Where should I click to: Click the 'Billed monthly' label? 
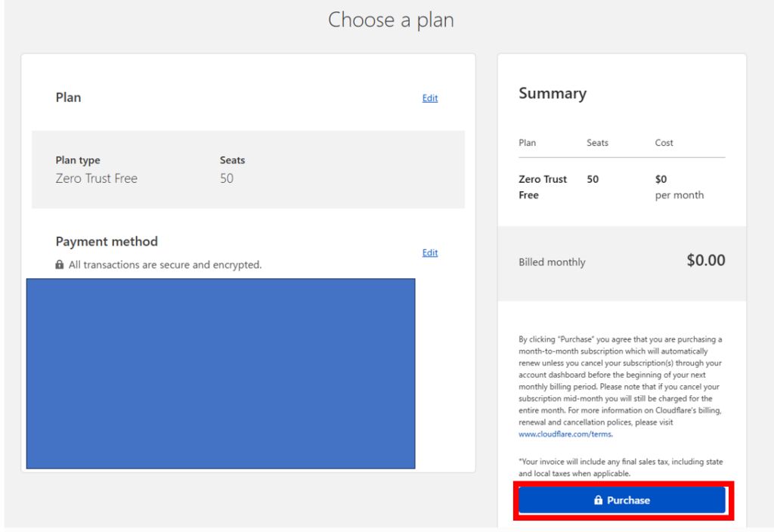click(x=552, y=262)
